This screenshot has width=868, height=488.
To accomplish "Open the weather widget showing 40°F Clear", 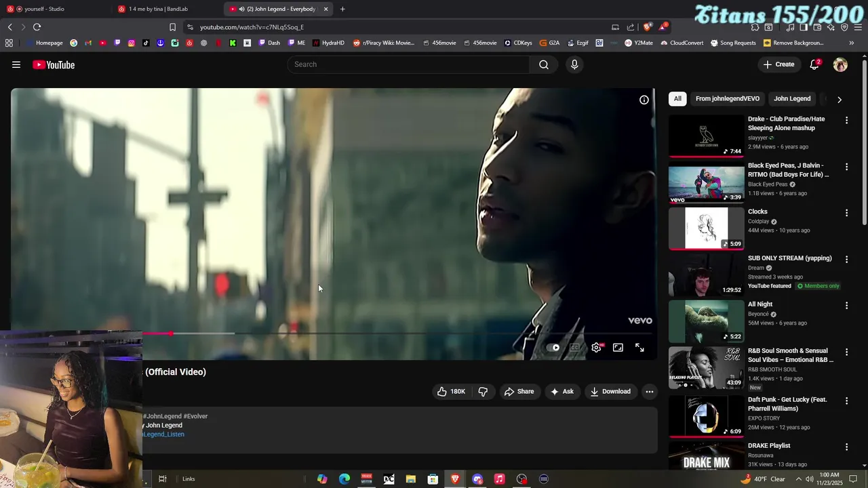I will click(762, 479).
